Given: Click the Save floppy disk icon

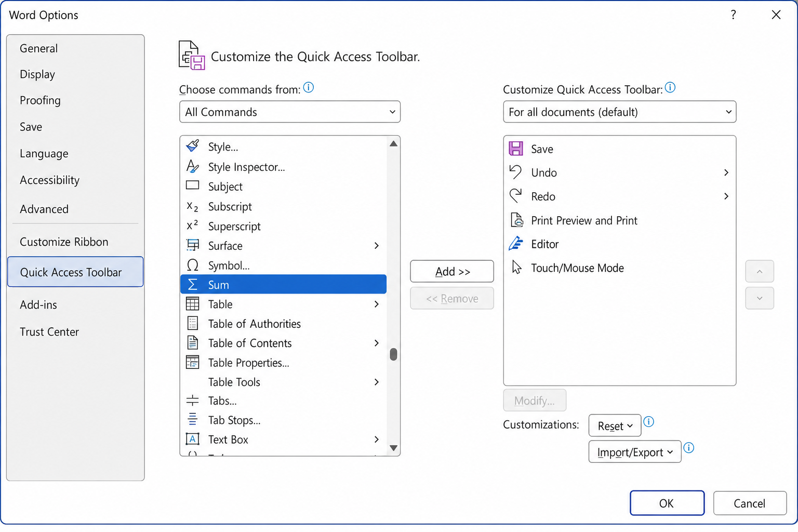Looking at the screenshot, I should (x=516, y=149).
